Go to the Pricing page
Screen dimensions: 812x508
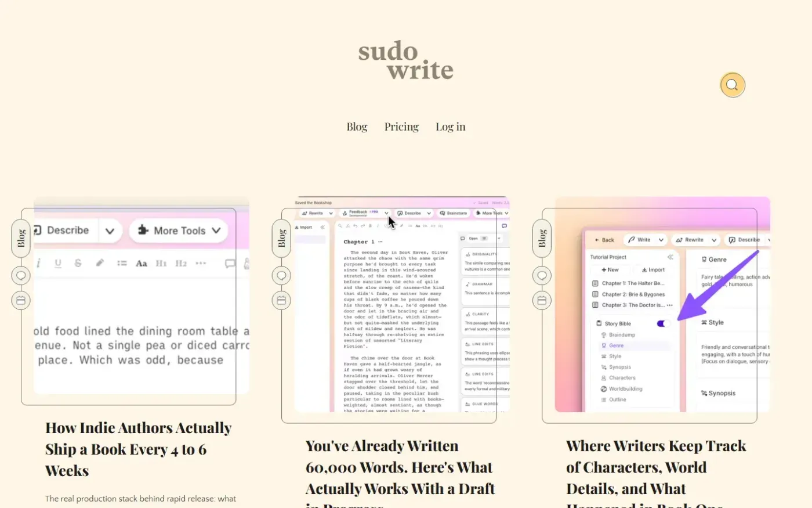tap(401, 127)
